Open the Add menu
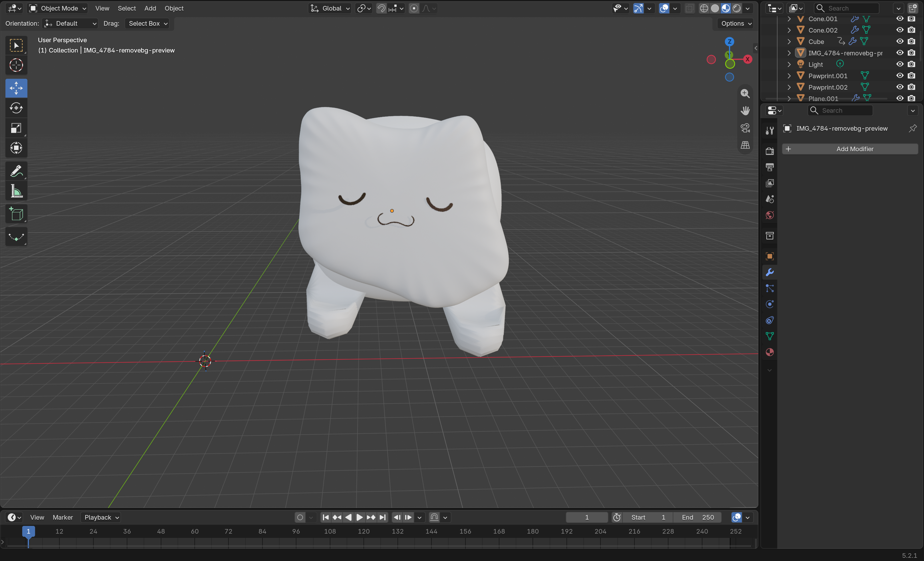924x561 pixels. pyautogui.click(x=150, y=8)
